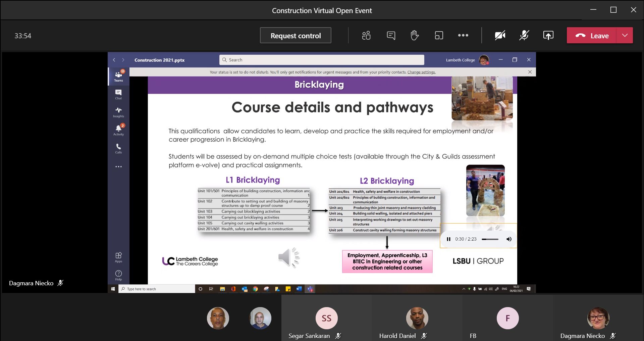Open the share content tray
Screen dimensions: 644x341
click(548, 35)
